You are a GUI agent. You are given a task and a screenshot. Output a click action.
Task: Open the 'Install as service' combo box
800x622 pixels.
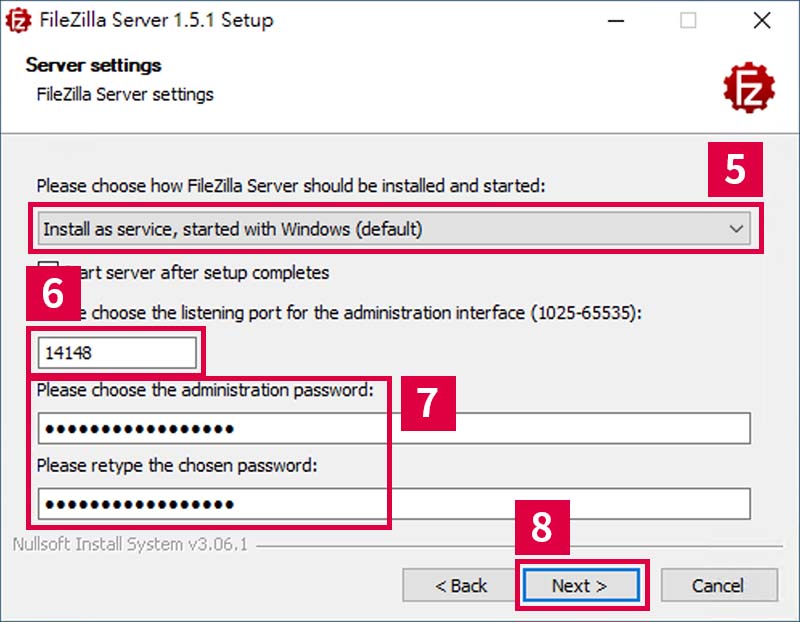click(x=394, y=229)
